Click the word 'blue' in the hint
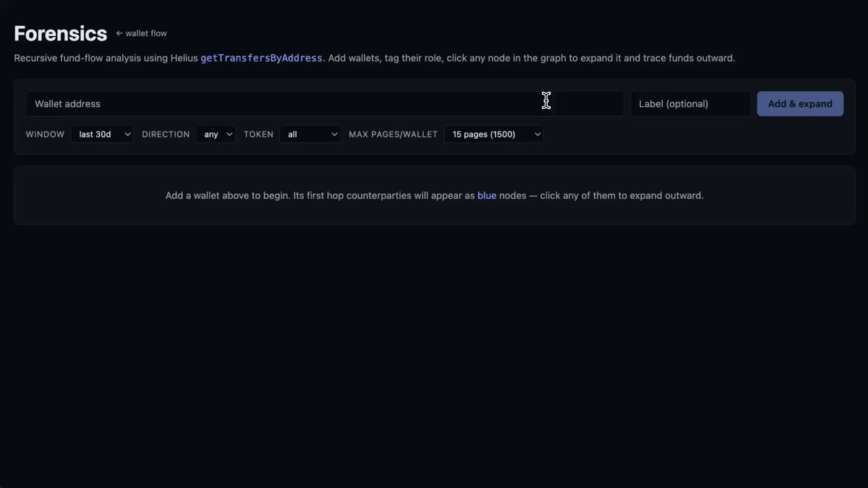868x488 pixels. click(x=487, y=195)
